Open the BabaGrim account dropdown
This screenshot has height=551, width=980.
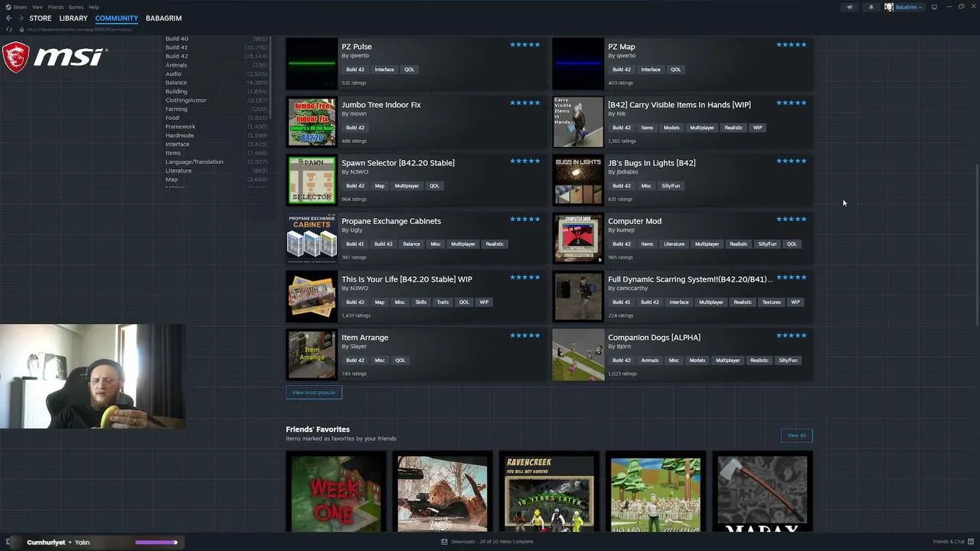904,7
